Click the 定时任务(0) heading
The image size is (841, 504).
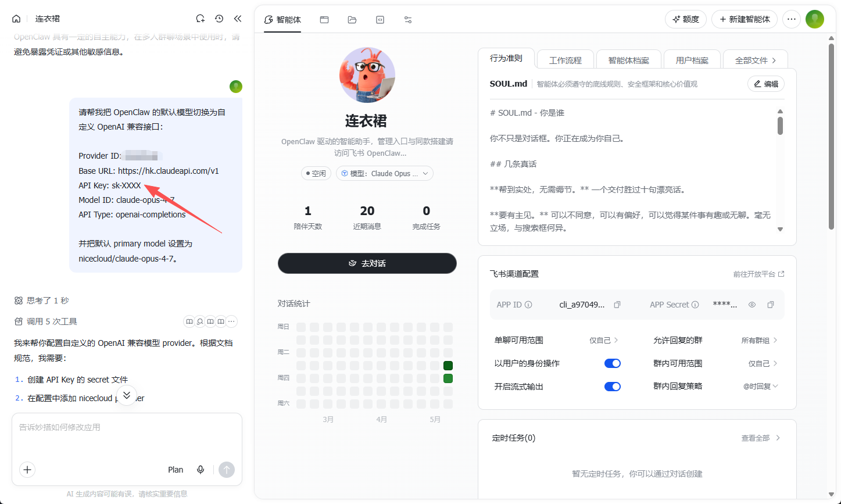[x=514, y=438]
